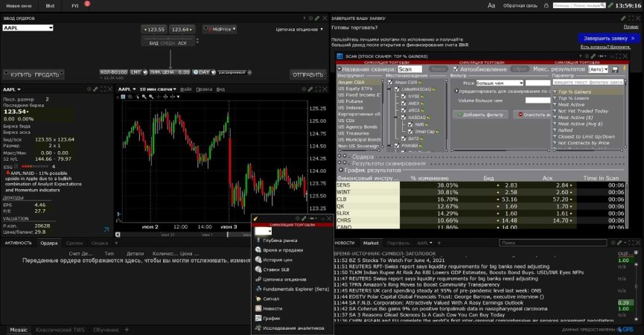Click the link chain icon in AAPL quote panel
This screenshot has width=644, height=335.
click(x=95, y=89)
